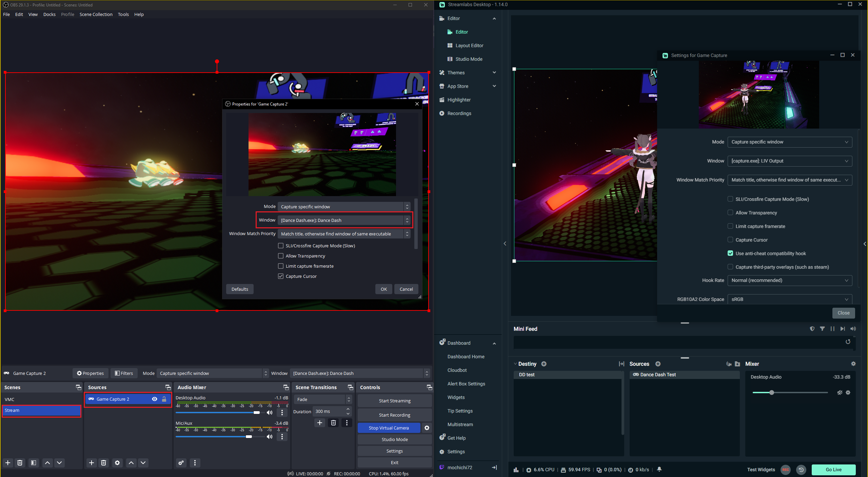Click Streamlabs Mixer settings gear icon
The width and height of the screenshot is (868, 477).
coord(853,364)
